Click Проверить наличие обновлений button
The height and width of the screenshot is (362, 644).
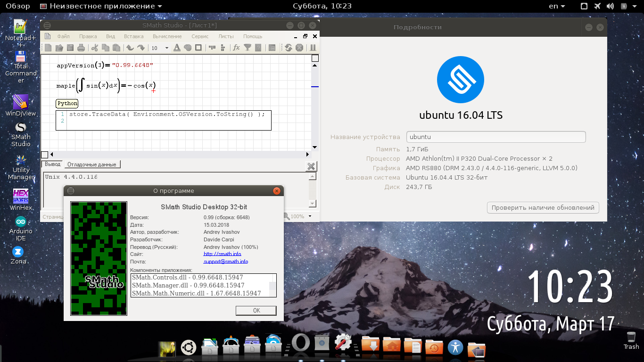pyautogui.click(x=543, y=207)
